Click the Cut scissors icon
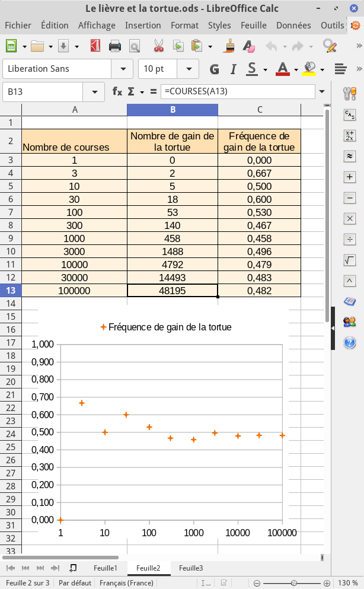Image resolution: width=364 pixels, height=589 pixels. [158, 46]
